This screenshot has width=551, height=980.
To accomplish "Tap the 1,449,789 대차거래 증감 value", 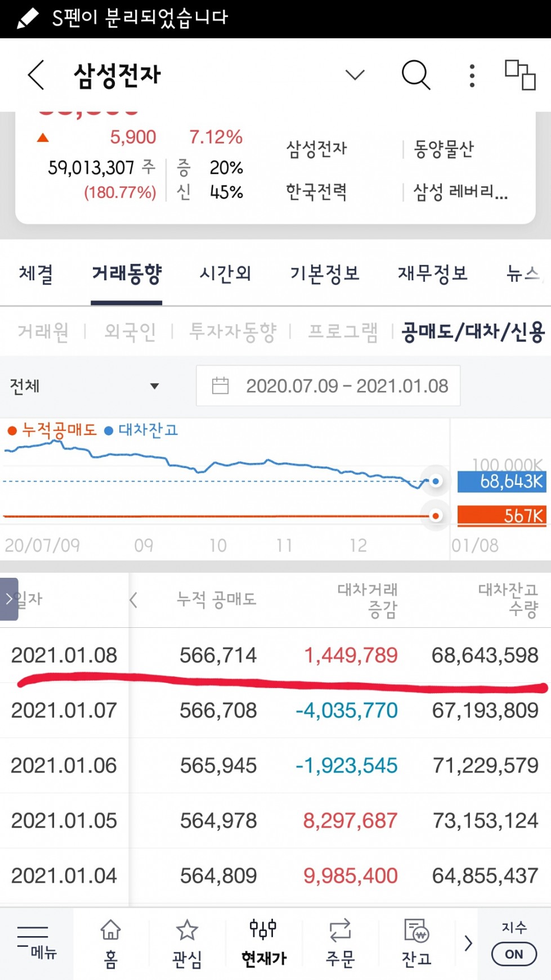I will point(351,655).
